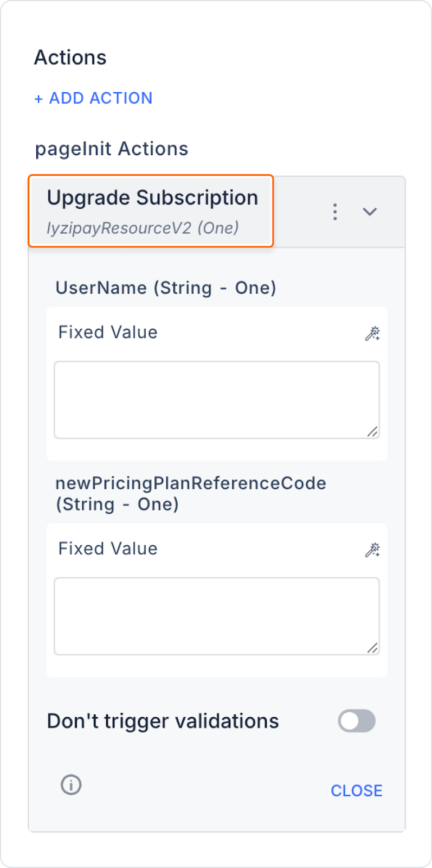
Task: Click the pageInit Actions heading
Action: [x=112, y=149]
